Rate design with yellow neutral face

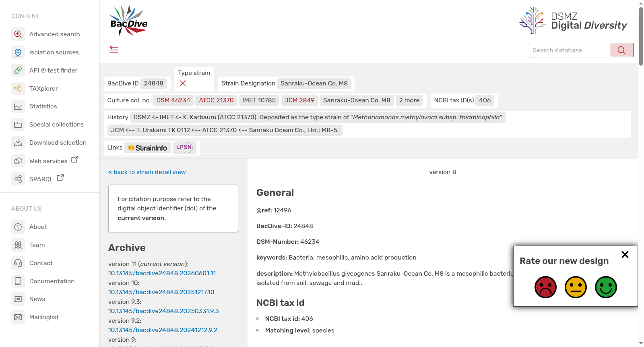coord(576,287)
